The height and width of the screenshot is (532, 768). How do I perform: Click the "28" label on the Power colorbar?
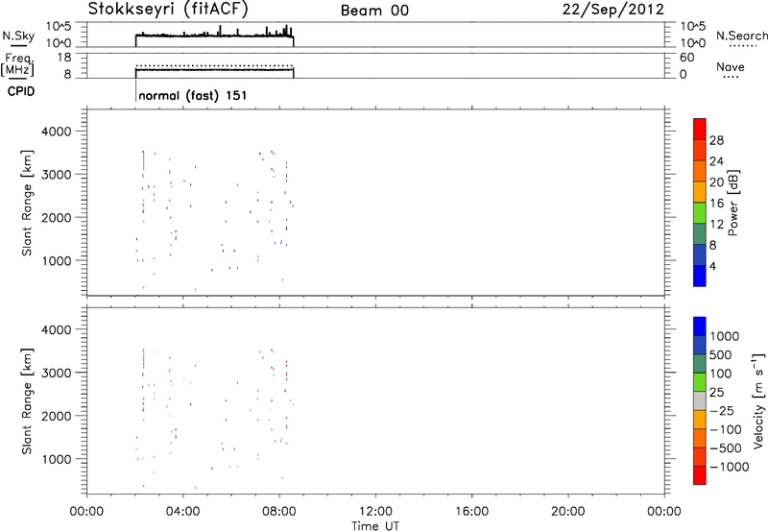[x=716, y=140]
